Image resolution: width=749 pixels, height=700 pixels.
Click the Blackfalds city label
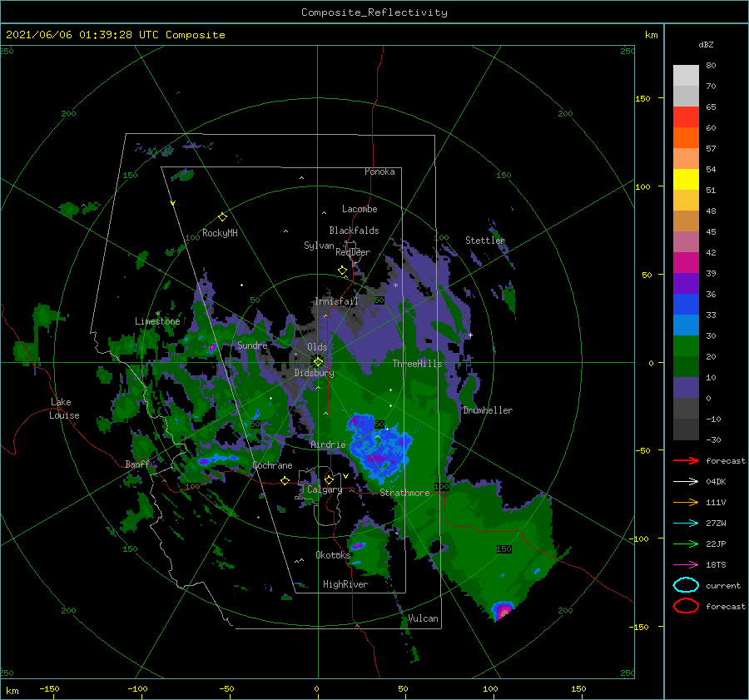tap(354, 231)
